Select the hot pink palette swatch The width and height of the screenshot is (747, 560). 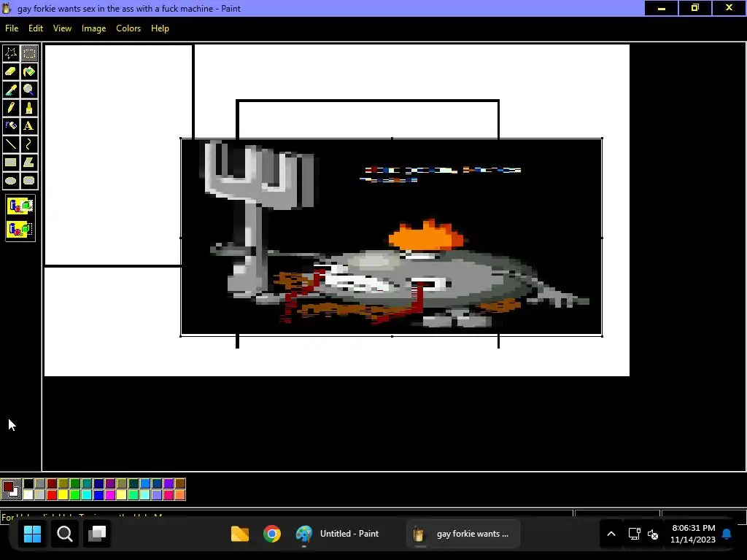point(169,495)
